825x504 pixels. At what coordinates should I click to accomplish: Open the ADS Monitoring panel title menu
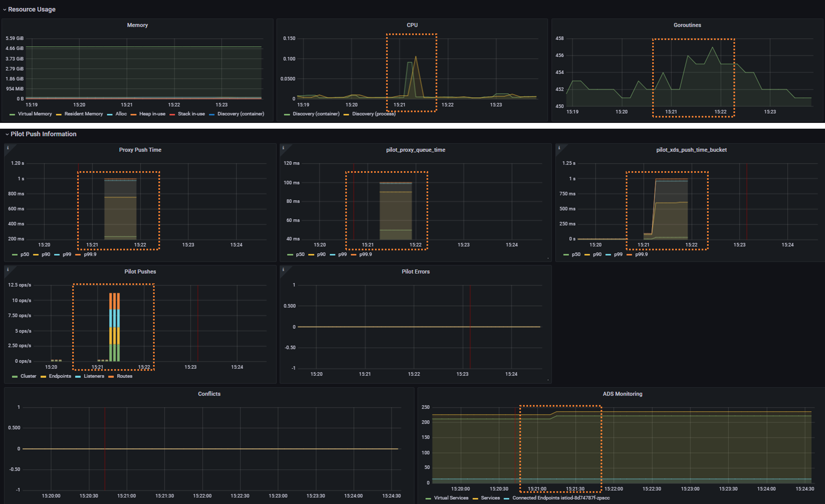(622, 394)
